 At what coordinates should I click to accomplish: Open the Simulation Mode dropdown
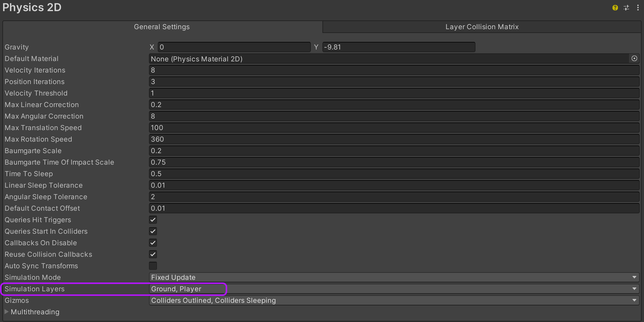tap(394, 277)
